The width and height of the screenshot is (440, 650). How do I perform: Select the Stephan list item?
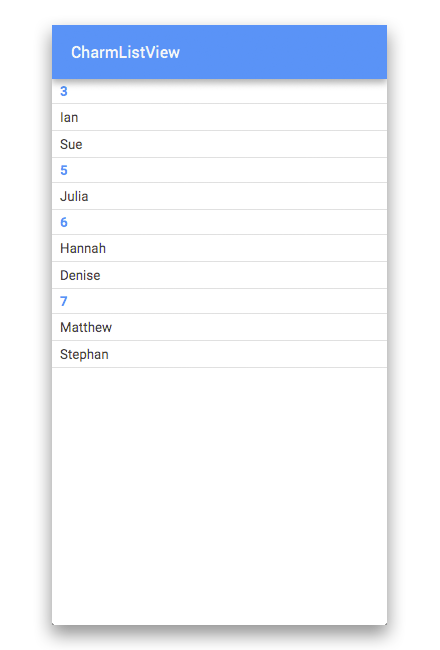(219, 354)
